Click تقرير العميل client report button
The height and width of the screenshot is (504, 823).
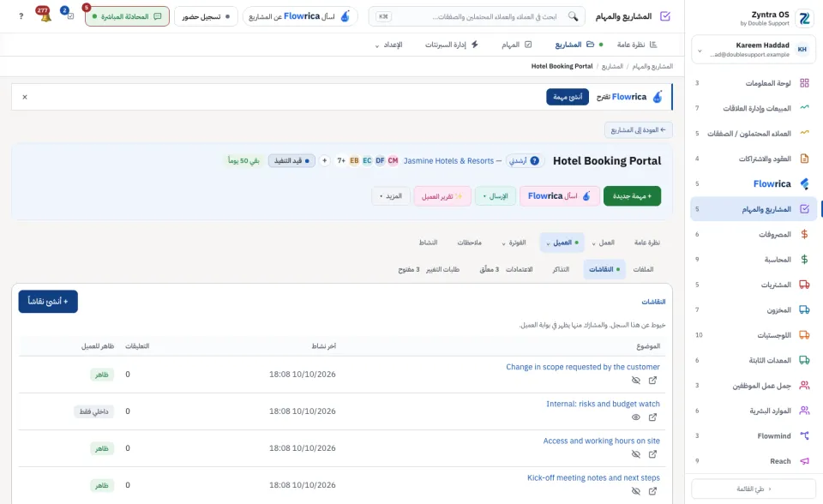tap(442, 195)
